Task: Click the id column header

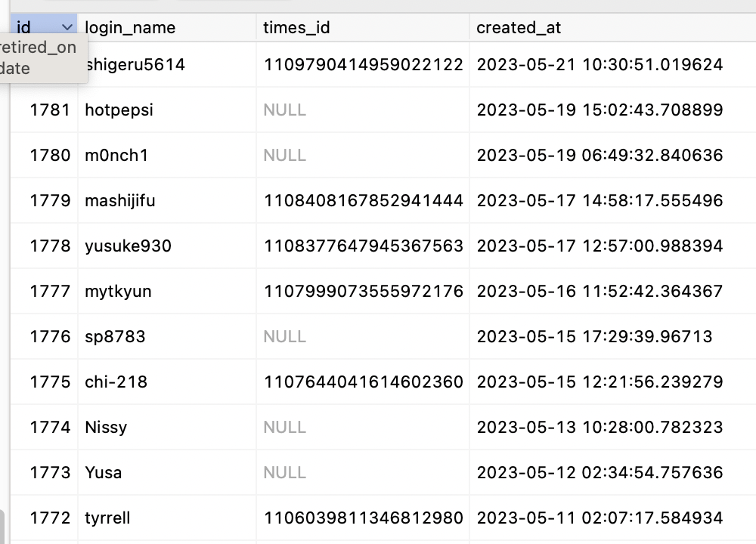Action: point(23,27)
